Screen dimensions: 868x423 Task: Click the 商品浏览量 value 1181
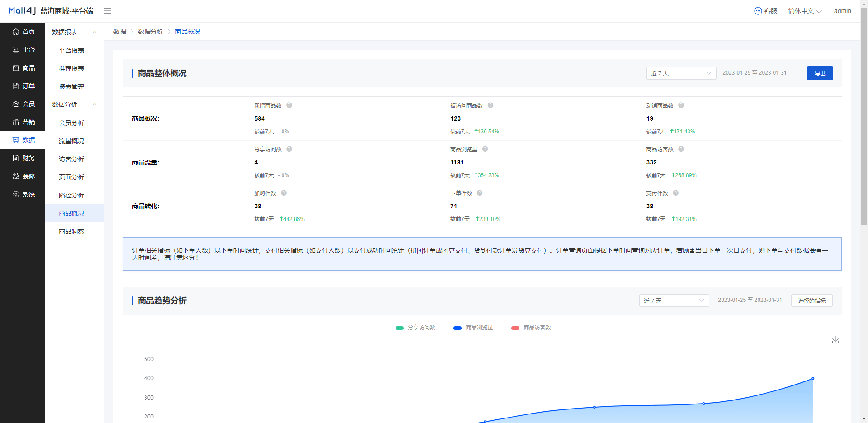pyautogui.click(x=457, y=162)
